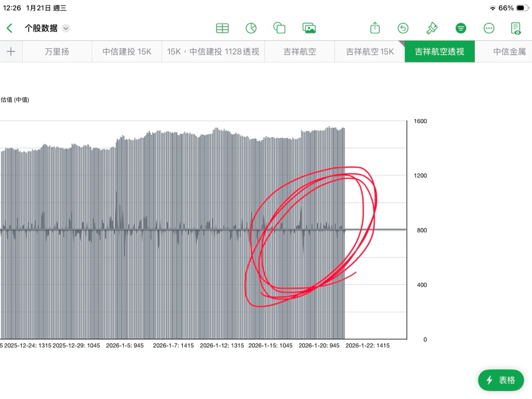Viewport: 532px width, 399px height.
Task: Switch to the 中信金属 sheet tab
Action: (503, 51)
